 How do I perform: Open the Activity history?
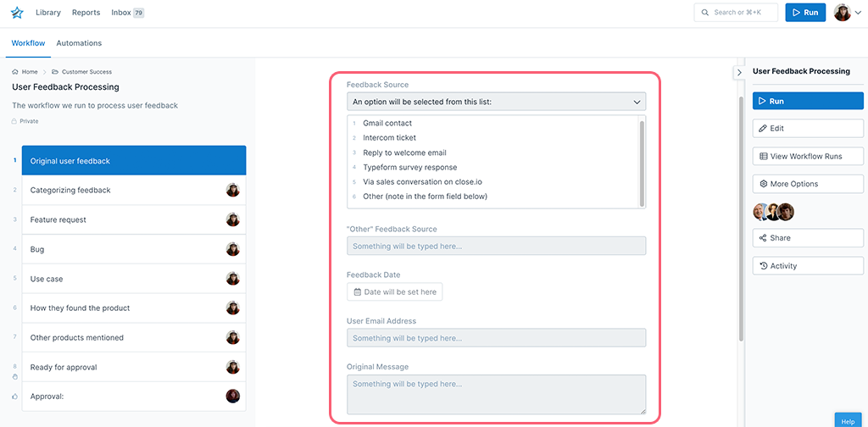click(x=808, y=266)
